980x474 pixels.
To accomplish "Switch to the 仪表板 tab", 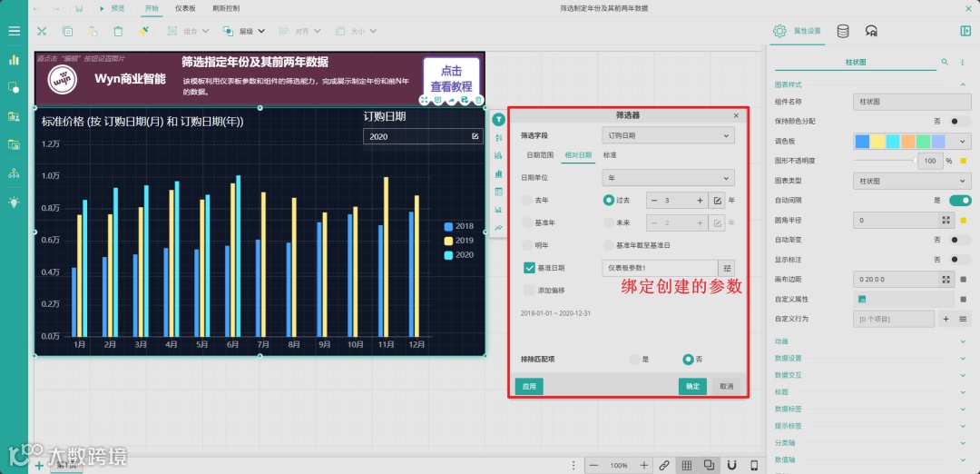I will [x=185, y=9].
